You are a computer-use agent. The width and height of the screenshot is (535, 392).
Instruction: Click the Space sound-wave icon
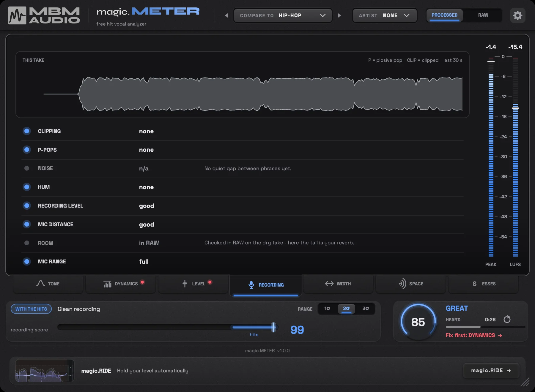[402, 284]
